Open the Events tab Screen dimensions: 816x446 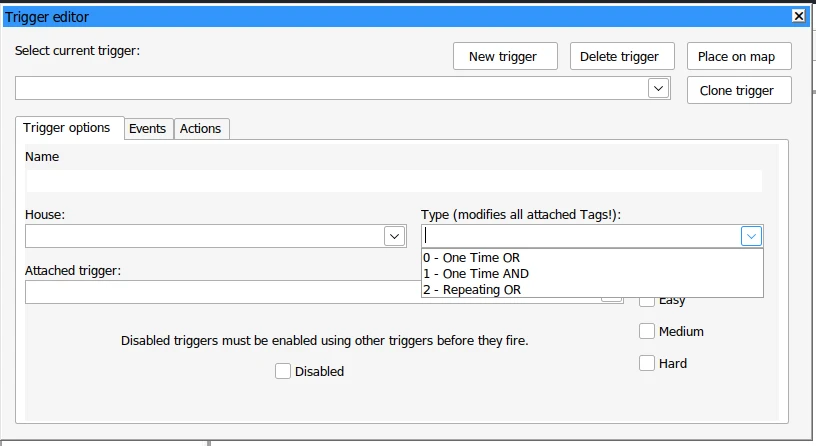point(147,128)
